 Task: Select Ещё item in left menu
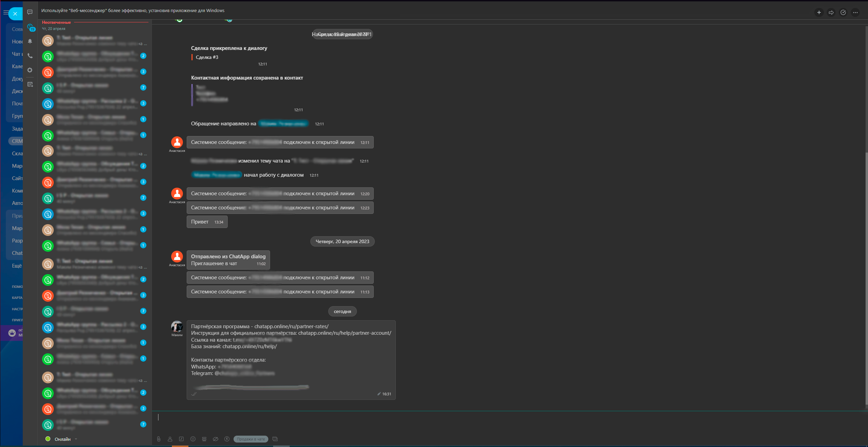pos(17,266)
